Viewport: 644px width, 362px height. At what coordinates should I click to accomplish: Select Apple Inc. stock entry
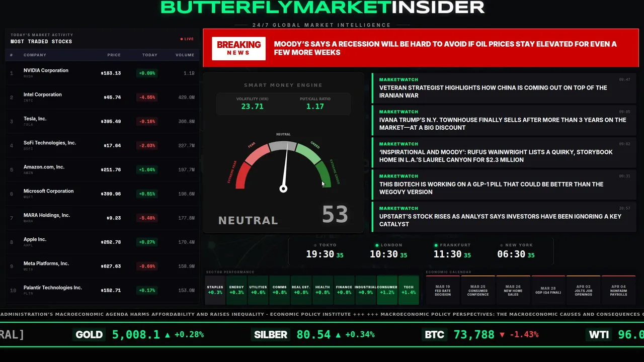(x=102, y=242)
